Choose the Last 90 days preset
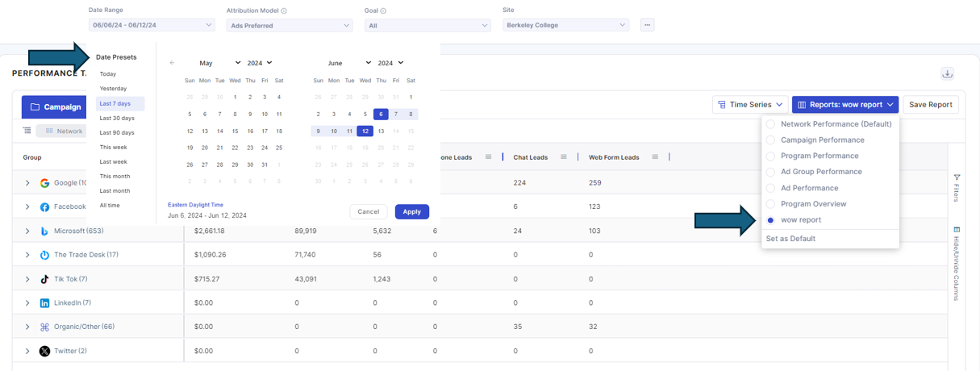 coord(117,132)
